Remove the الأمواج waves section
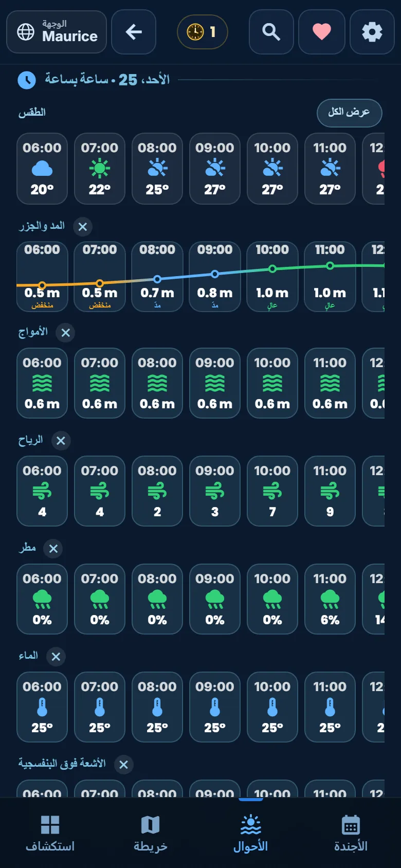This screenshot has width=401, height=868. coord(65,333)
